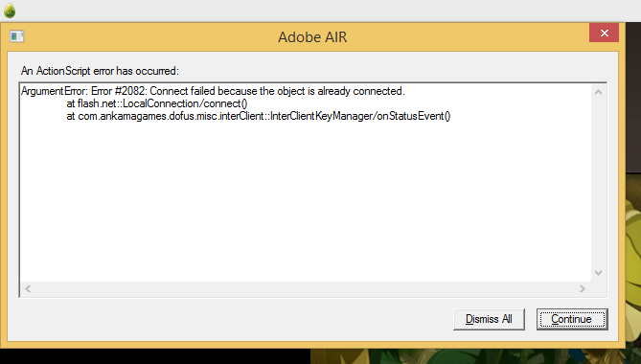Viewport: 641px width, 364px height.
Task: Click the Adobe AIR title bar text
Action: [x=312, y=37]
